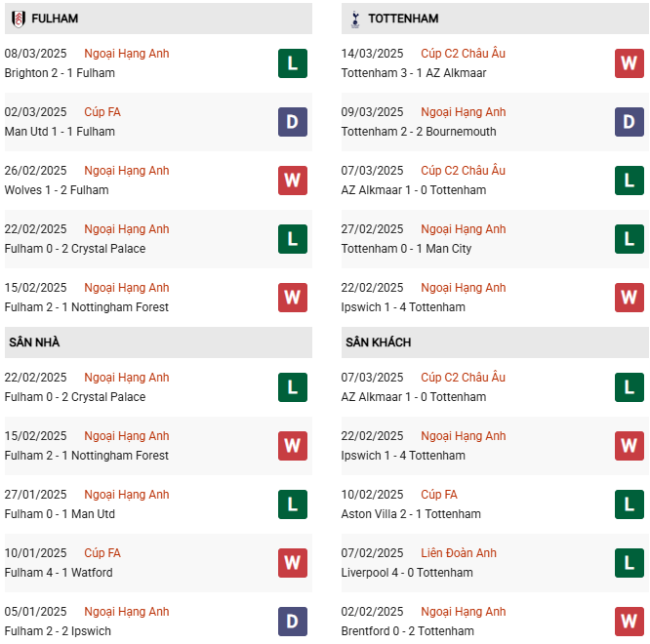Open the Fulham 2 - 2 Ipswich match result
This screenshot has height=644, width=650.
pos(58,631)
